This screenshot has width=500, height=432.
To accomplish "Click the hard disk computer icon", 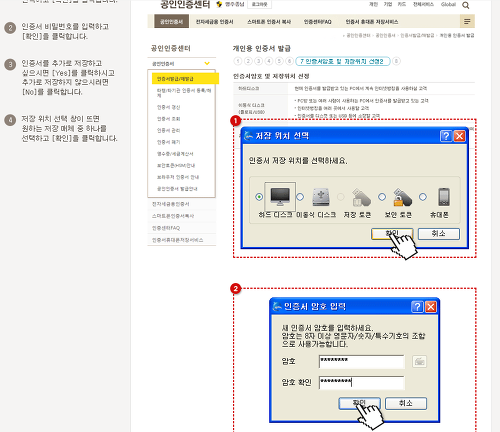I will click(280, 197).
